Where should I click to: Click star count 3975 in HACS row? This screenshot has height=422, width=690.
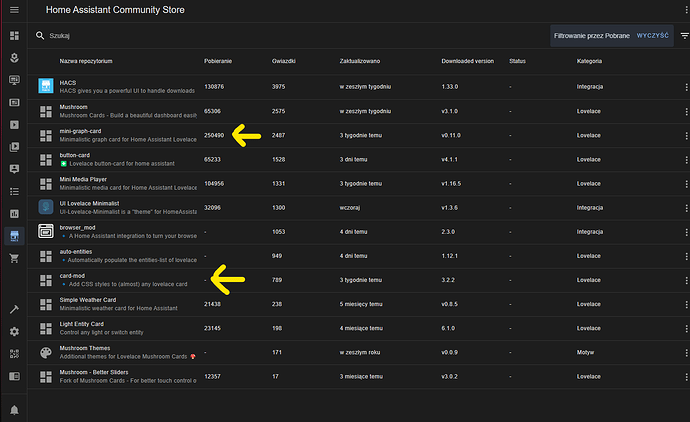[278, 87]
